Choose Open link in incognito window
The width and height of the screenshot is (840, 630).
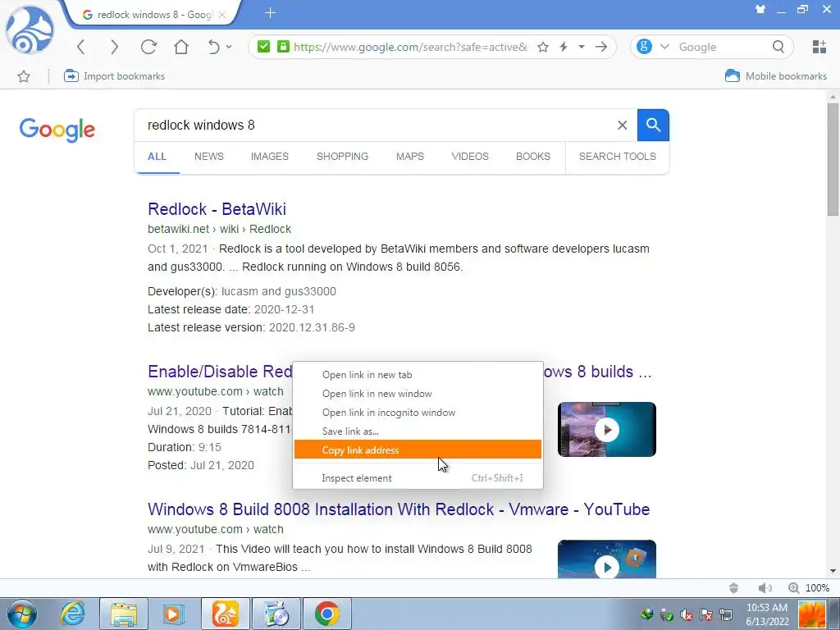coord(418,413)
